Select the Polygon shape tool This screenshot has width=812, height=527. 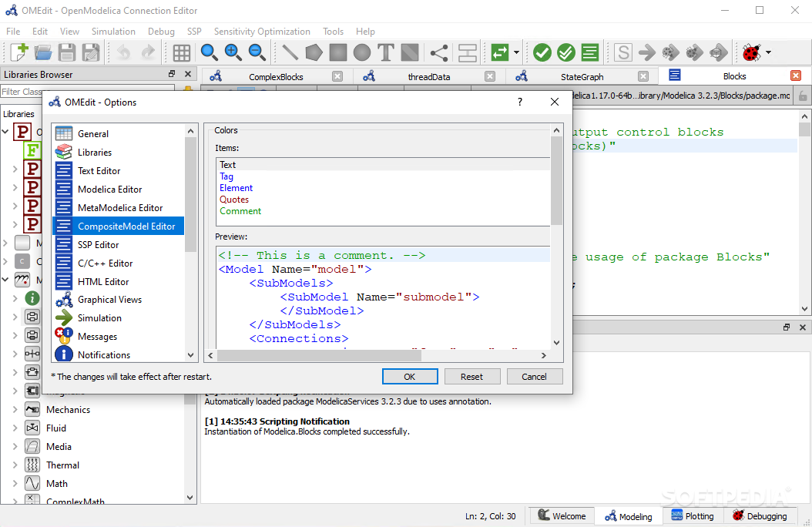pyautogui.click(x=314, y=52)
